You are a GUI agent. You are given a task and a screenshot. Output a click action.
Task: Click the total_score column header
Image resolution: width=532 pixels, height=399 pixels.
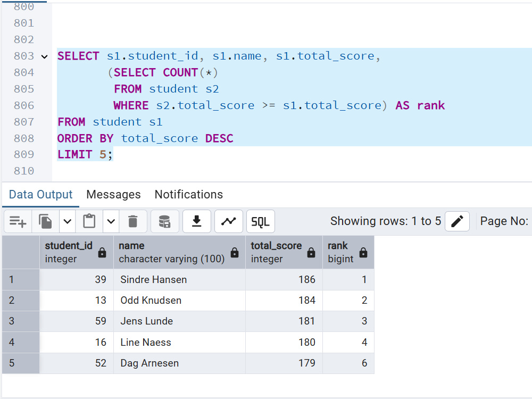(284, 252)
